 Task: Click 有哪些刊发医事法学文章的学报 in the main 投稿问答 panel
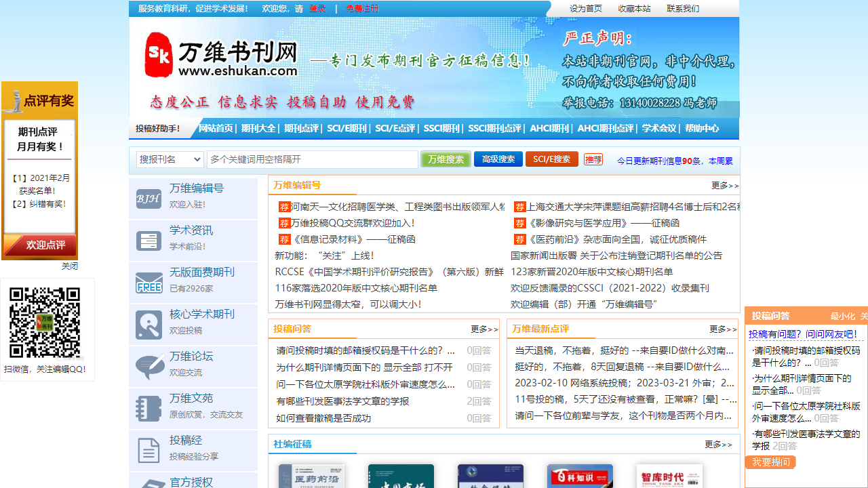click(x=342, y=401)
